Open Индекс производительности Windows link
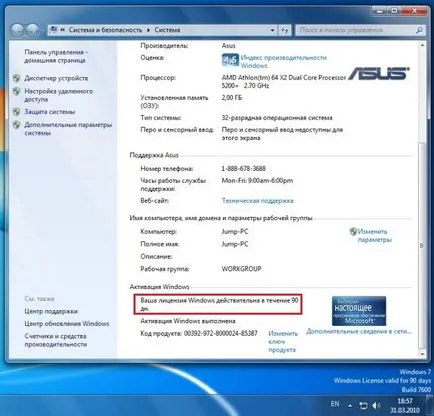 tap(284, 61)
